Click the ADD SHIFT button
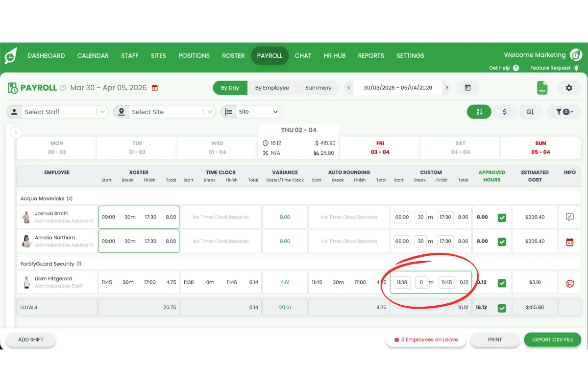588x392 pixels. tap(31, 340)
